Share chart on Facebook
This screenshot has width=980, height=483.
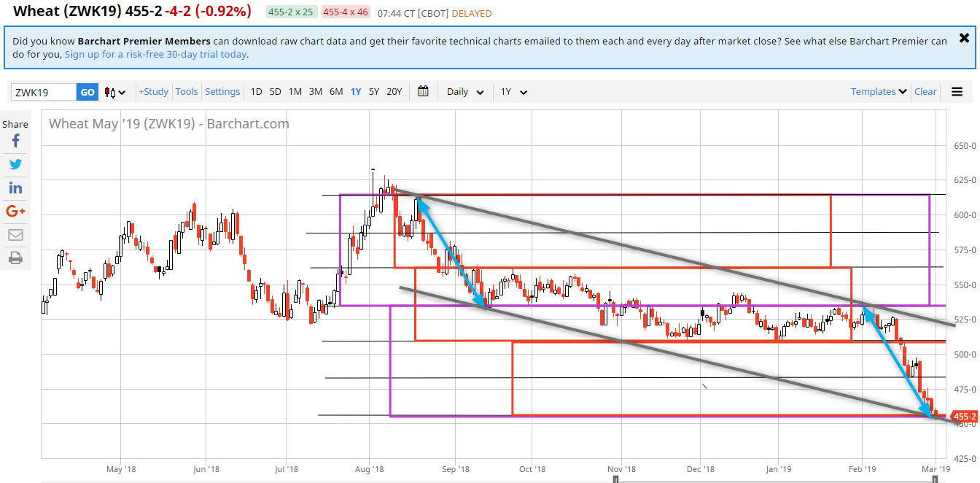tap(15, 142)
